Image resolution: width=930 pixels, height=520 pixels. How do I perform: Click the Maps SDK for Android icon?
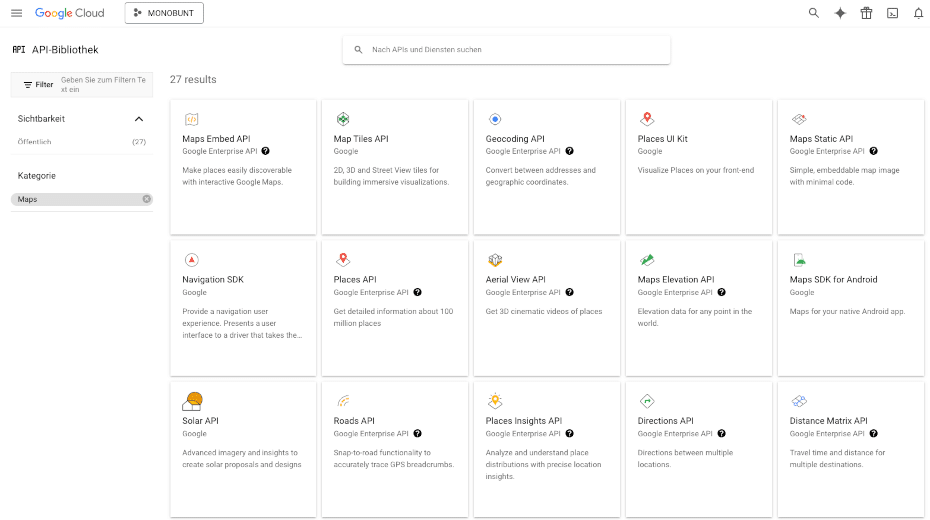799,260
